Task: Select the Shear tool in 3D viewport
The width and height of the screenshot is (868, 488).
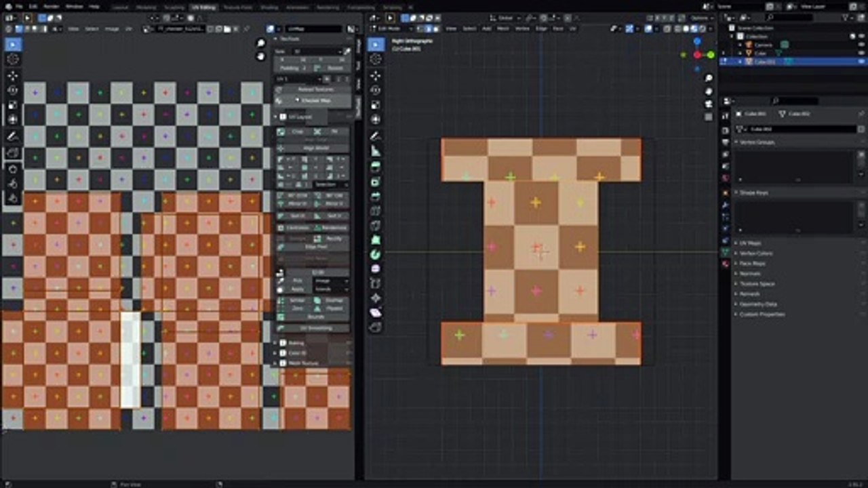Action: (376, 313)
